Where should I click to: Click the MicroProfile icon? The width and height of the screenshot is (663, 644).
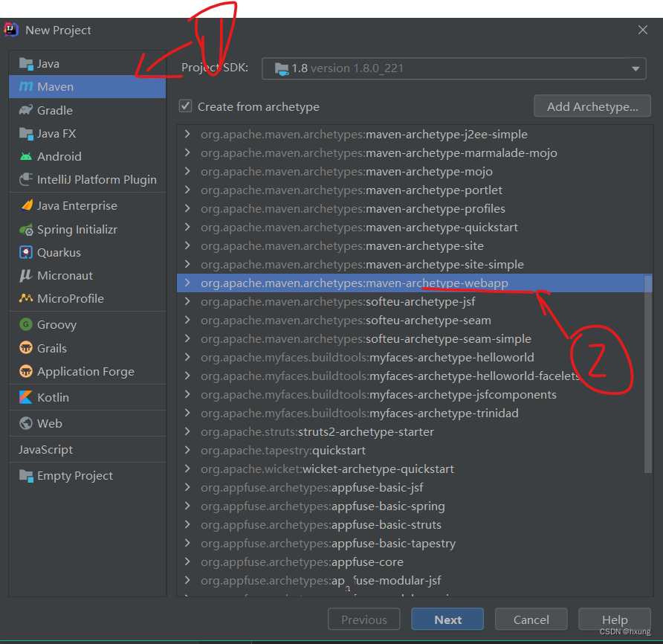pos(26,298)
